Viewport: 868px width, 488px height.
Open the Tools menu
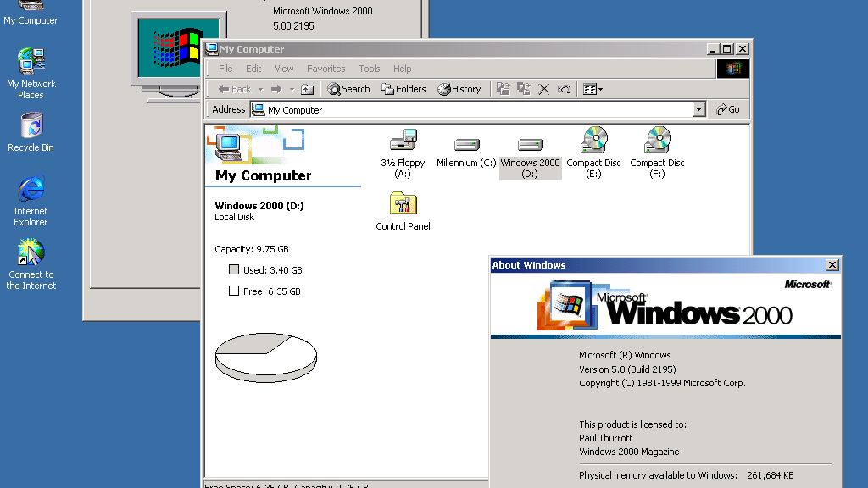coord(369,69)
